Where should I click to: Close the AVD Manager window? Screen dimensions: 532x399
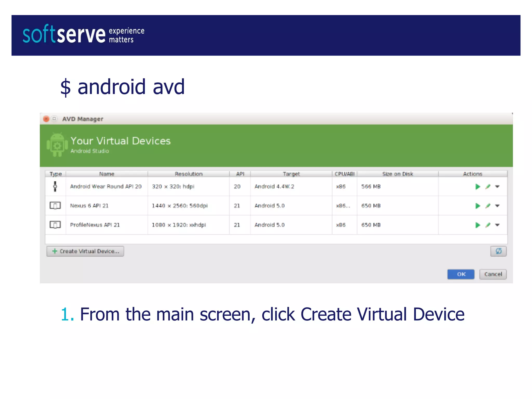46,119
